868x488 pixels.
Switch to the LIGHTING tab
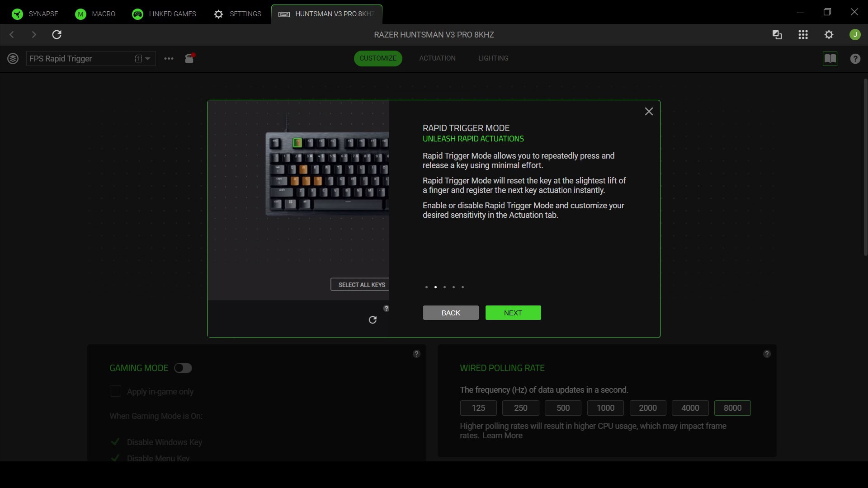(x=493, y=58)
